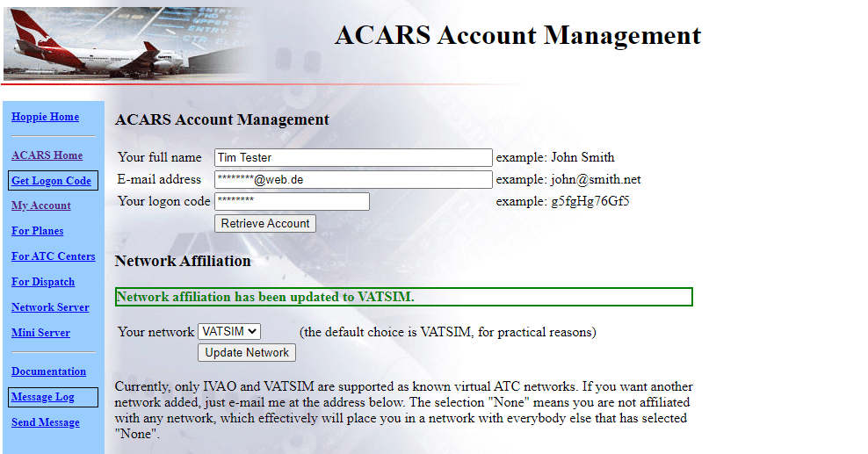Go to ACARS Home in sidebar
Image resolution: width=868 pixels, height=454 pixels.
tap(47, 155)
